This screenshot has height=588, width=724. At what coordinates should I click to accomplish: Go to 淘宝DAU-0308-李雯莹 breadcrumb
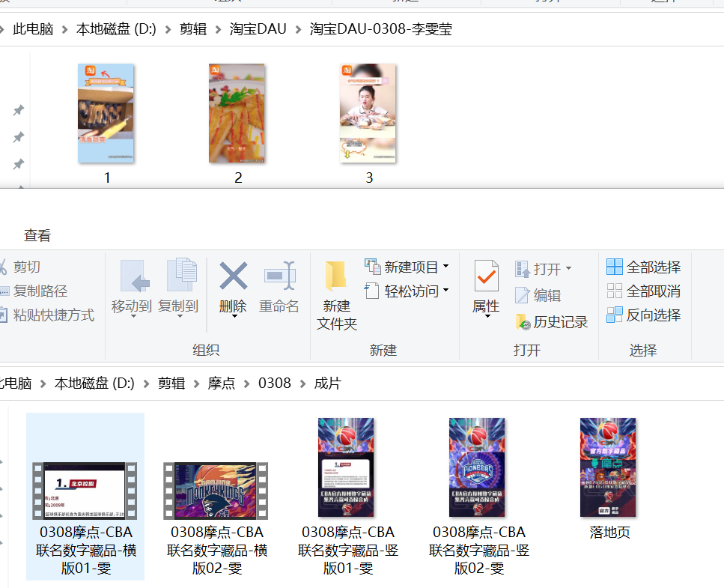[381, 29]
